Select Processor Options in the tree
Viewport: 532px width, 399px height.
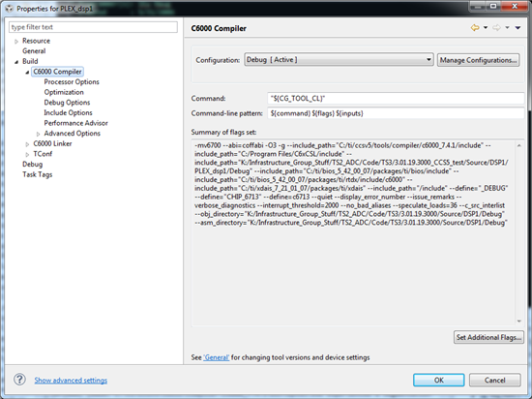pos(72,82)
